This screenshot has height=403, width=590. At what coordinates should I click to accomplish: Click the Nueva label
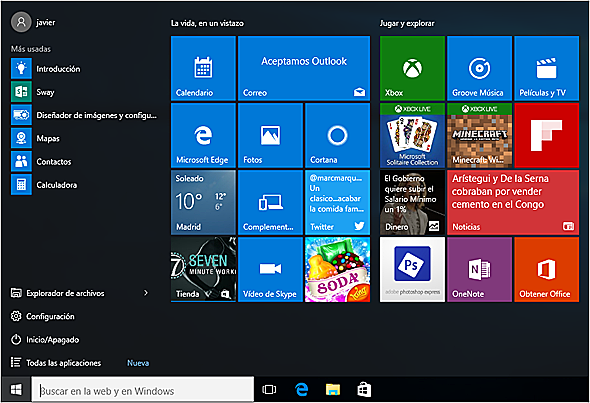click(x=138, y=363)
